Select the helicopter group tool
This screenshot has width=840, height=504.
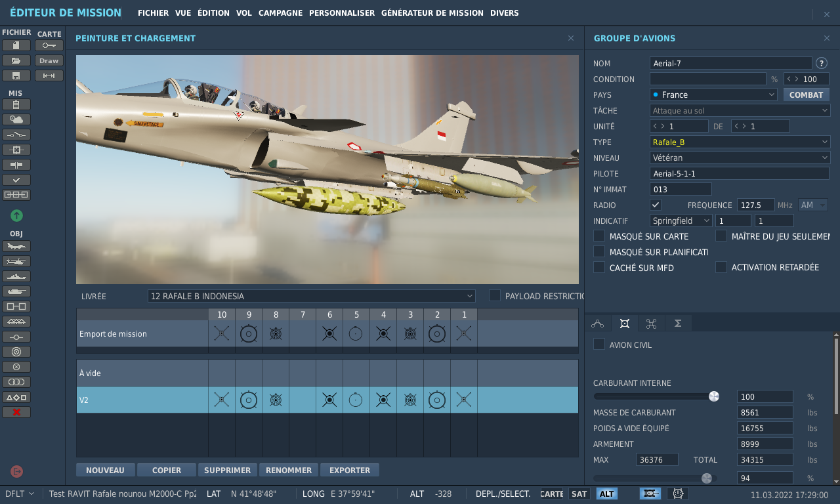pos(16,261)
